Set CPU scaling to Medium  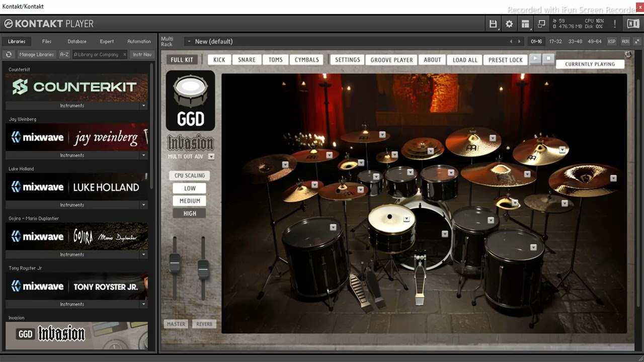coord(190,201)
